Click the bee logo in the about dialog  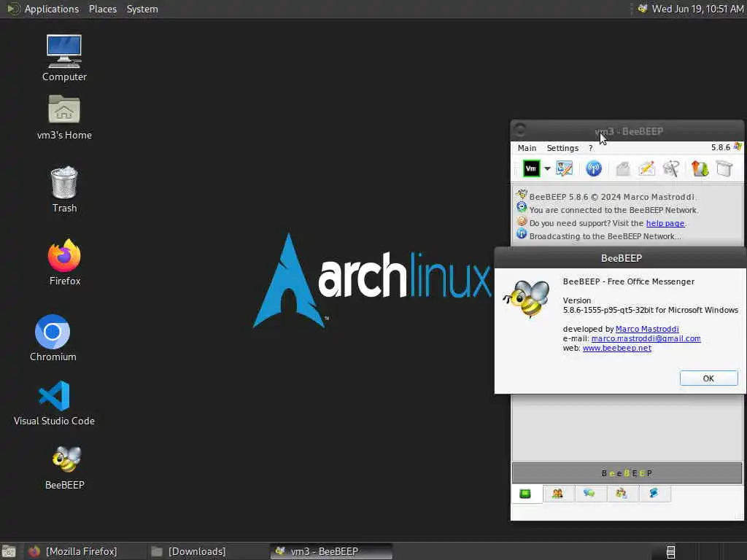pyautogui.click(x=527, y=299)
